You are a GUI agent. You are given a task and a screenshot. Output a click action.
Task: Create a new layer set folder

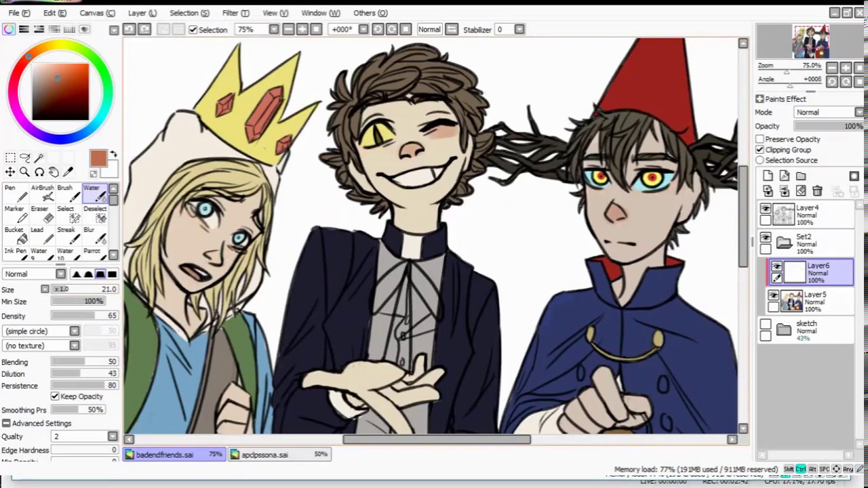[801, 176]
